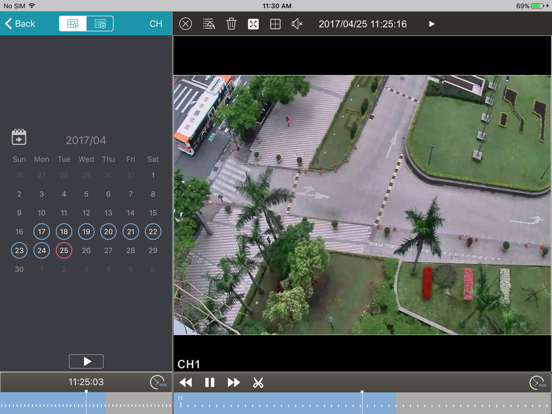Pause the video playback
The image size is (552, 414).
click(210, 383)
